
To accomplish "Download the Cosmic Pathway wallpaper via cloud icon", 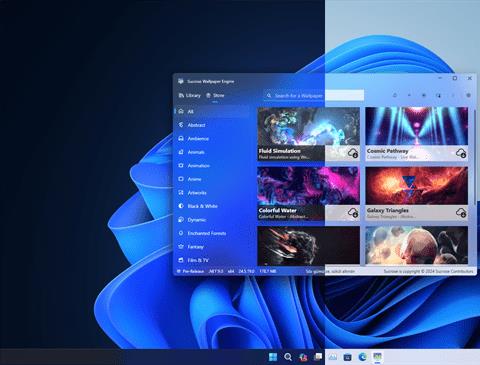I will coord(461,153).
